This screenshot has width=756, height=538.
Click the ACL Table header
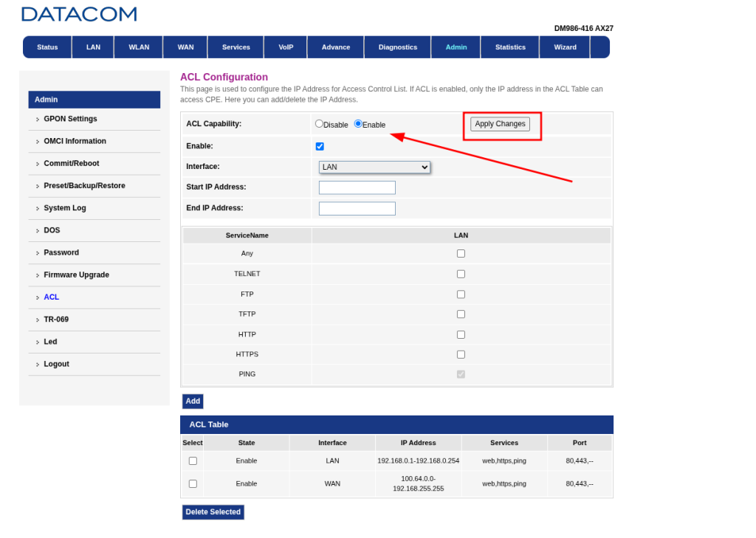click(396, 424)
